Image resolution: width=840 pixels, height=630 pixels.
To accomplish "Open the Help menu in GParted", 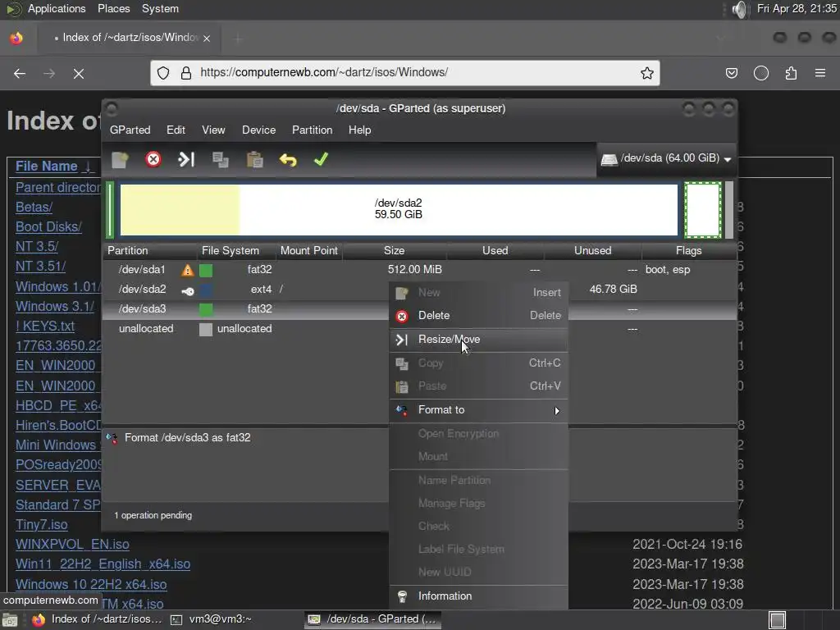I will [x=359, y=130].
